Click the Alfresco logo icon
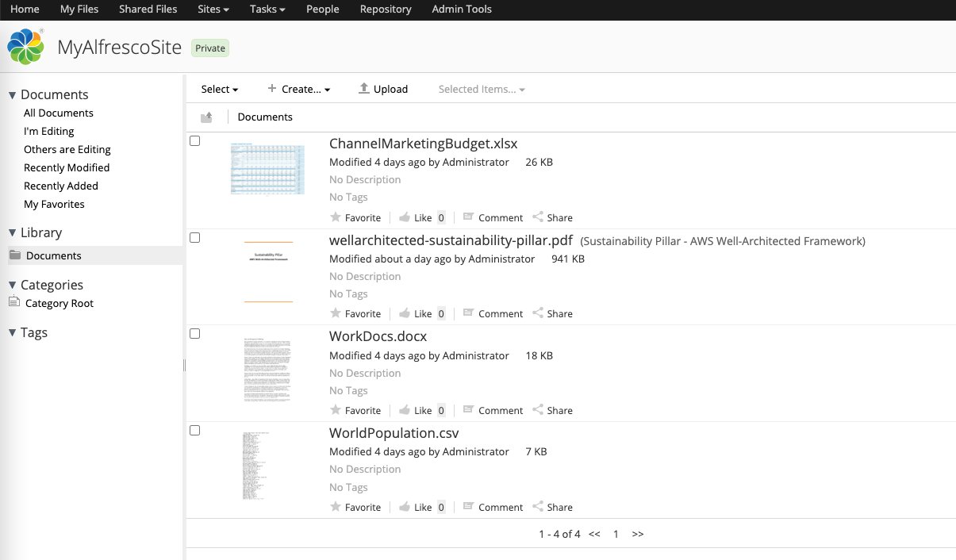The width and height of the screenshot is (956, 560). click(x=25, y=47)
